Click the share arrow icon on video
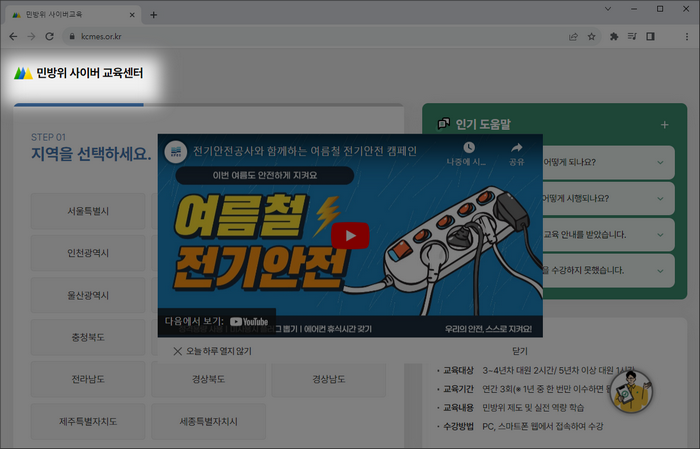Image resolution: width=700 pixels, height=449 pixels. (517, 150)
